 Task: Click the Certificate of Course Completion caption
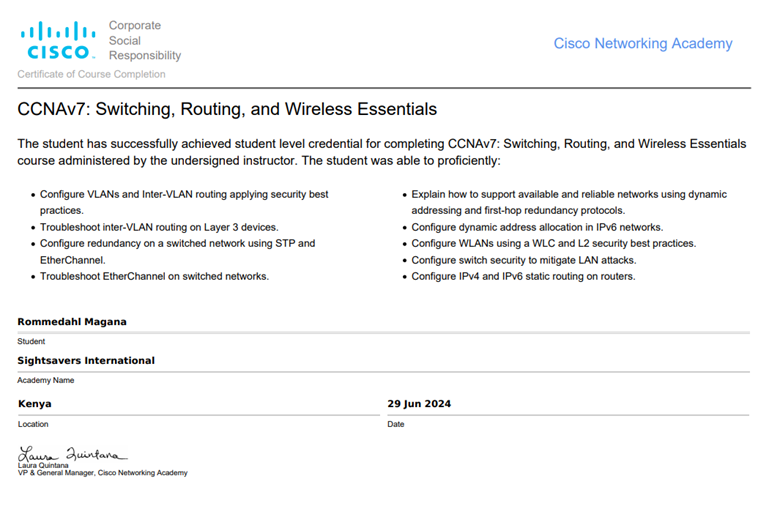92,74
